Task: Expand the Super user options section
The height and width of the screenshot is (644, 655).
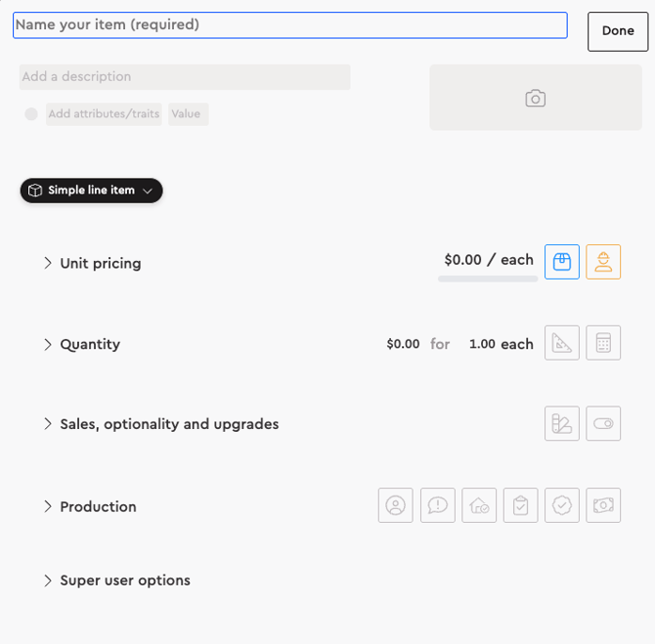Action: coord(48,580)
